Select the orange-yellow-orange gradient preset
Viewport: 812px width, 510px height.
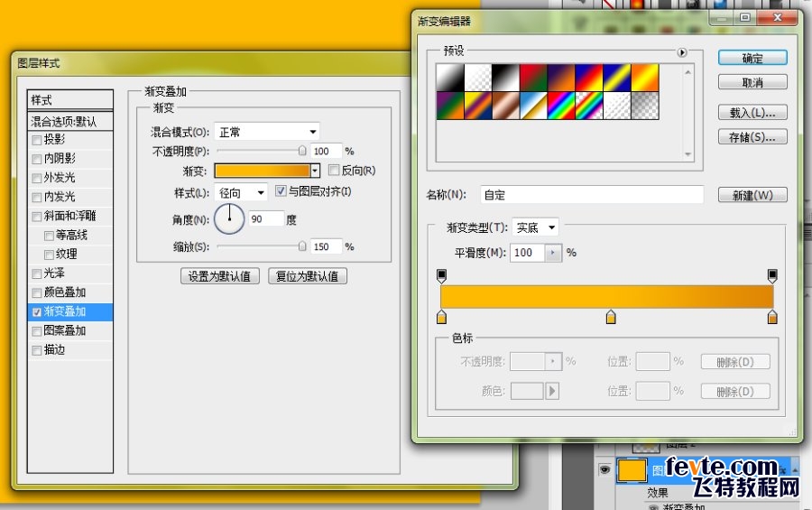[645, 78]
